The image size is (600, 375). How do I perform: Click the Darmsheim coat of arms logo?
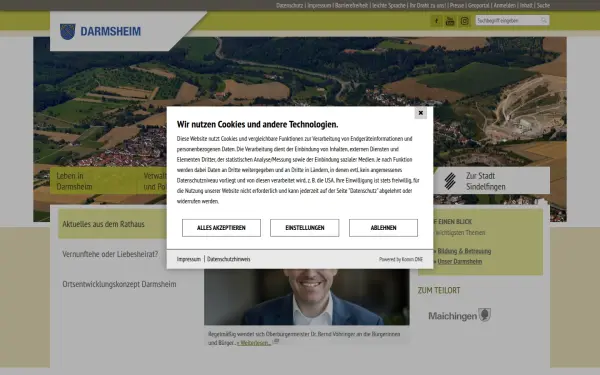(68, 31)
